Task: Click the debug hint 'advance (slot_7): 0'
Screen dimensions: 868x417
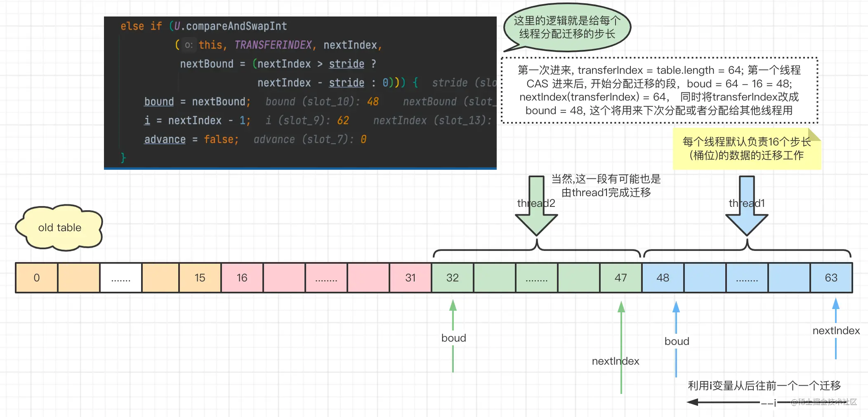Action: [310, 139]
